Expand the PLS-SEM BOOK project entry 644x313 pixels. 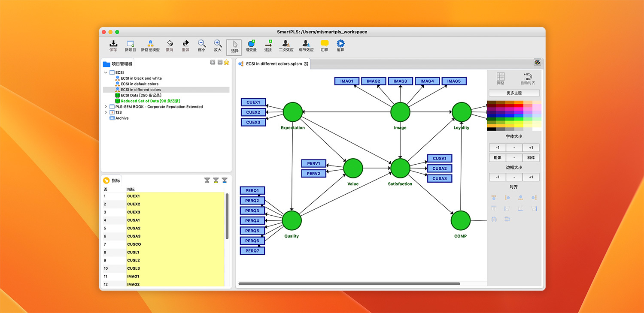106,106
